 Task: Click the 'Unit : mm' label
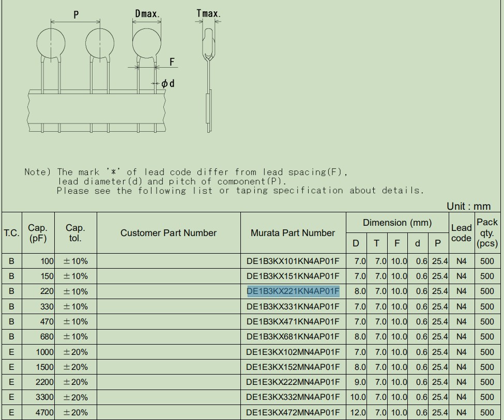point(469,206)
